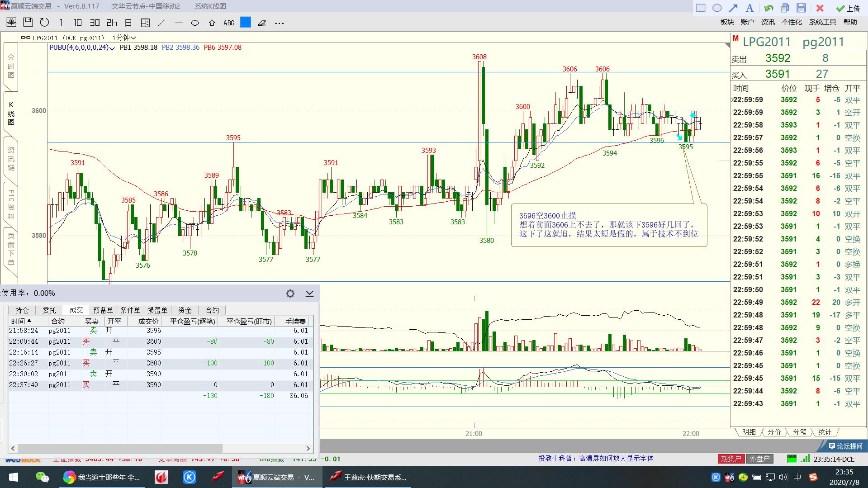Sort trades by 时间 column header
The width and height of the screenshot is (868, 488).
click(x=28, y=321)
